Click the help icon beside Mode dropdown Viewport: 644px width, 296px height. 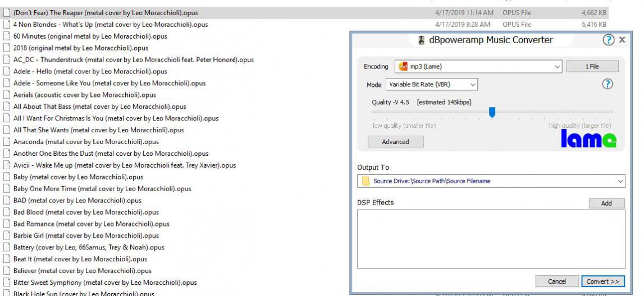point(606,84)
